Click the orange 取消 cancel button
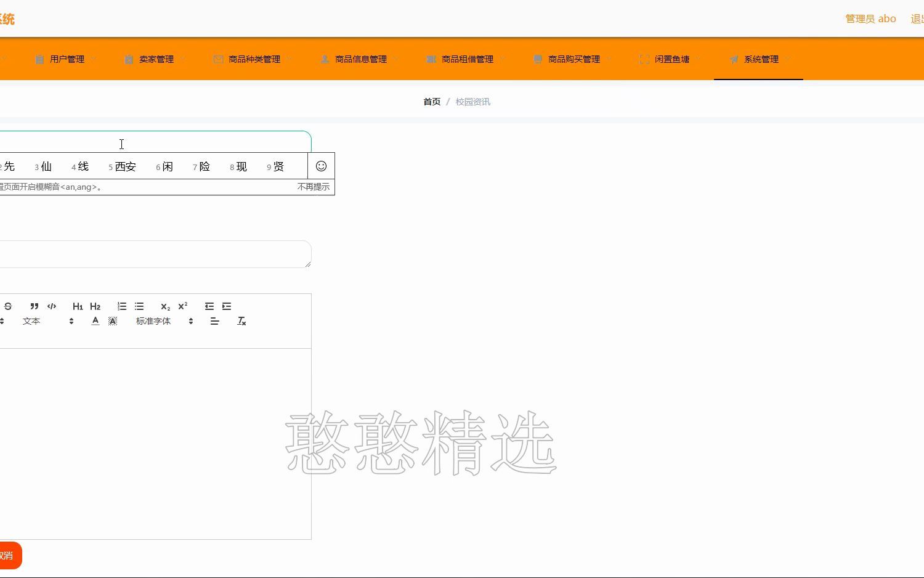The image size is (924, 578). (x=10, y=555)
